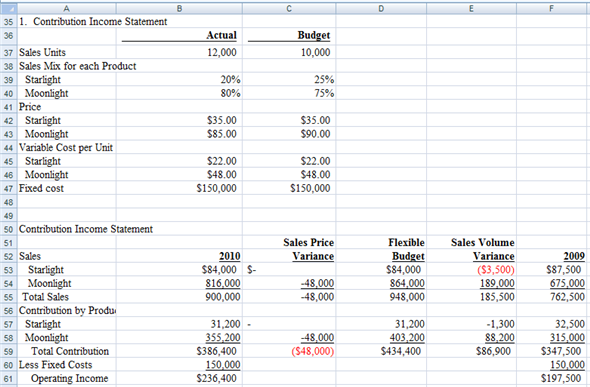The height and width of the screenshot is (387, 590).
Task: Select red Starlight volume variance ($3,500)
Action: (496, 270)
